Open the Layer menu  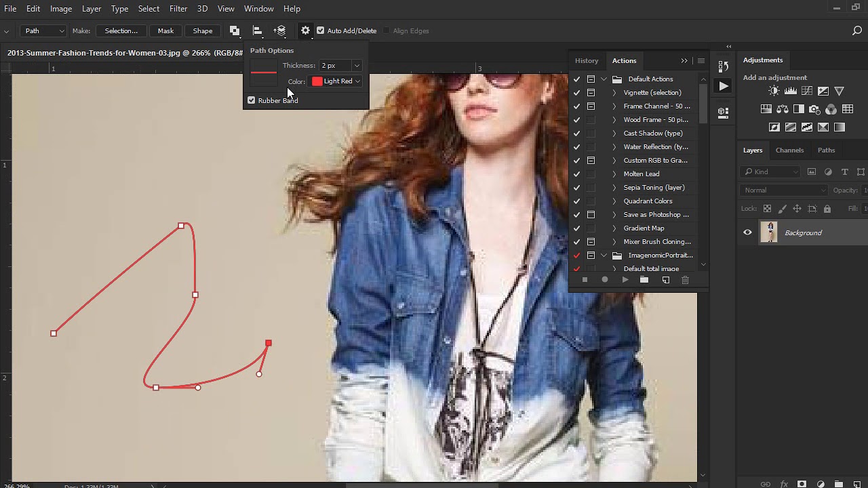click(92, 9)
